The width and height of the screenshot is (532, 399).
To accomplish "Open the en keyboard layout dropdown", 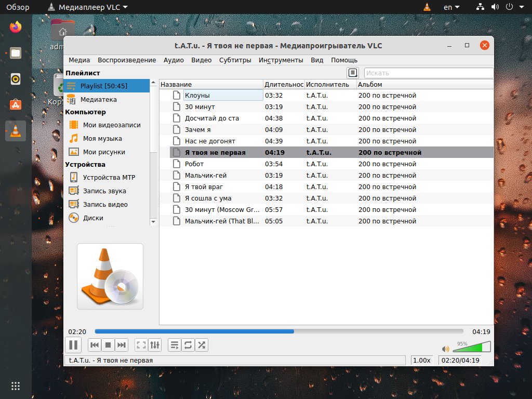I will coord(451,7).
